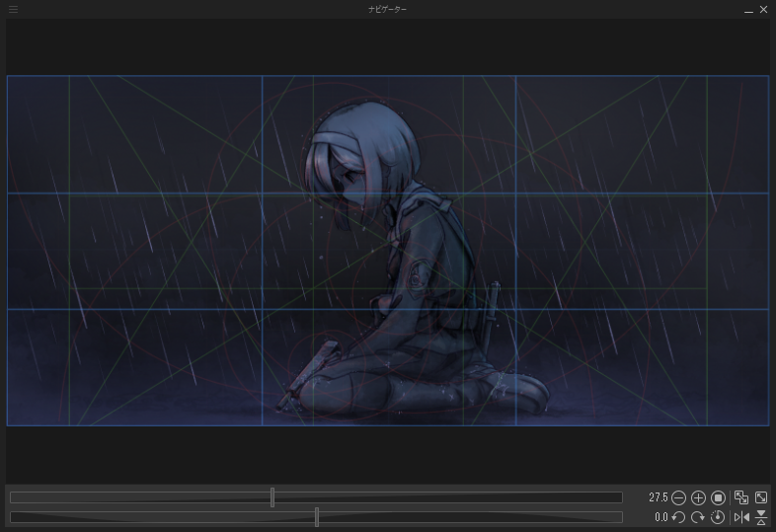Image resolution: width=776 pixels, height=532 pixels.
Task: Click the zoom slider handle
Action: [x=272, y=497]
